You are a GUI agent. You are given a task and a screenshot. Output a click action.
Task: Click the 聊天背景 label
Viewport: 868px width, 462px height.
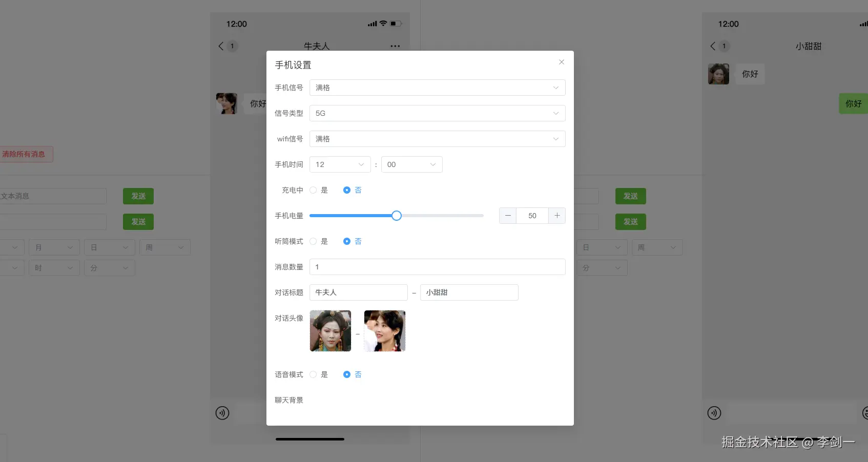tap(289, 400)
